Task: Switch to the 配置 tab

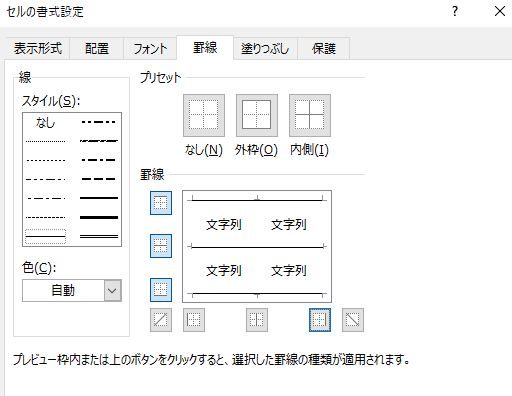Action: 97,49
